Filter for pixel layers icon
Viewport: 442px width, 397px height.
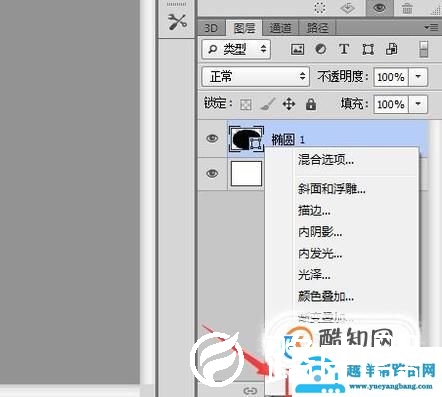click(297, 50)
